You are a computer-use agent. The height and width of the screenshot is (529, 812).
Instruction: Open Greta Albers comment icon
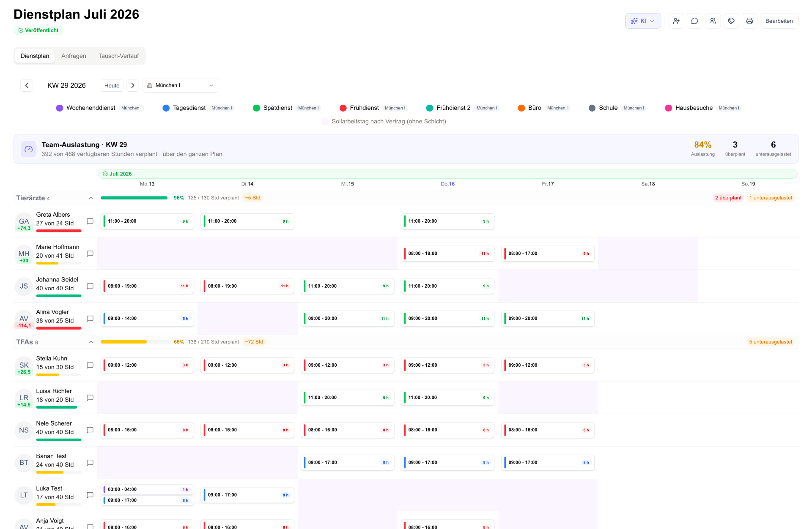pyautogui.click(x=90, y=221)
